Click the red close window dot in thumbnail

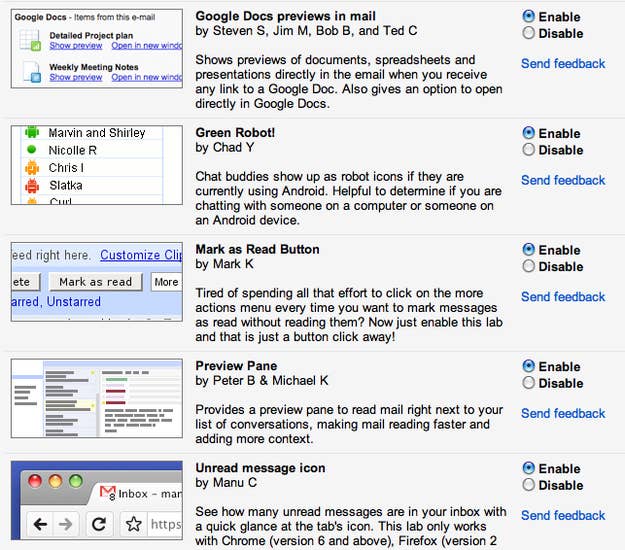(x=35, y=481)
